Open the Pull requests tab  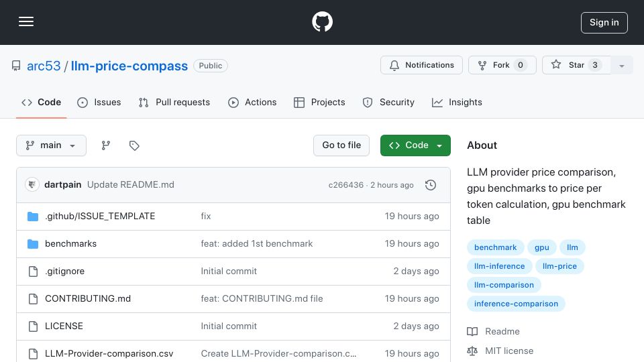pos(174,102)
